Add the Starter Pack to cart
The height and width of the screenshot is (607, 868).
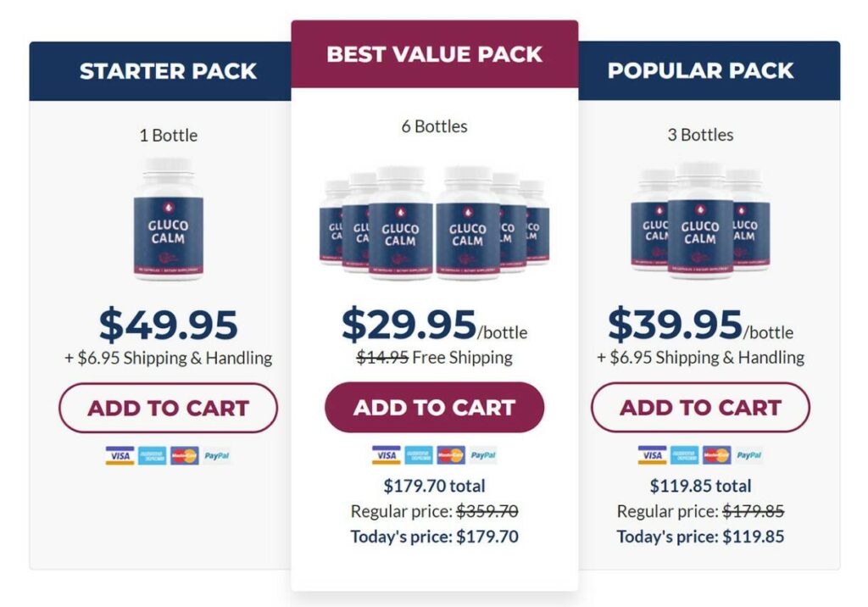coord(168,408)
